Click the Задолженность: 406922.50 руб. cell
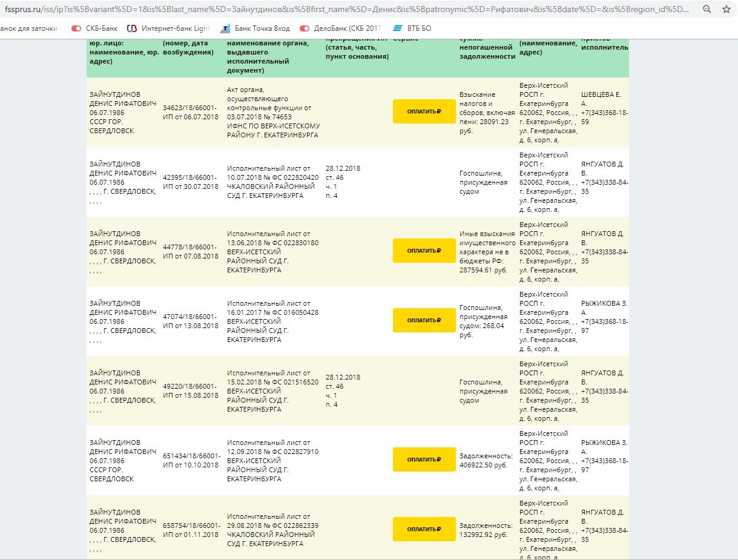This screenshot has width=738, height=560. (x=486, y=460)
